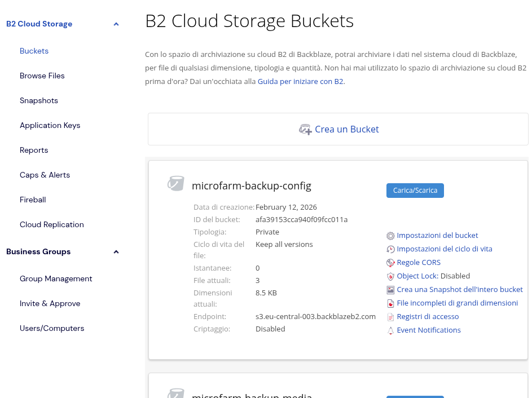Viewport: 532px width, 398px height.
Task: Open the Event Notifications link
Action: tap(429, 330)
